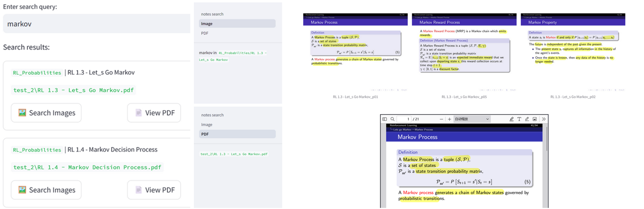
Task: Select Image option in upper notes search
Action: (x=237, y=24)
